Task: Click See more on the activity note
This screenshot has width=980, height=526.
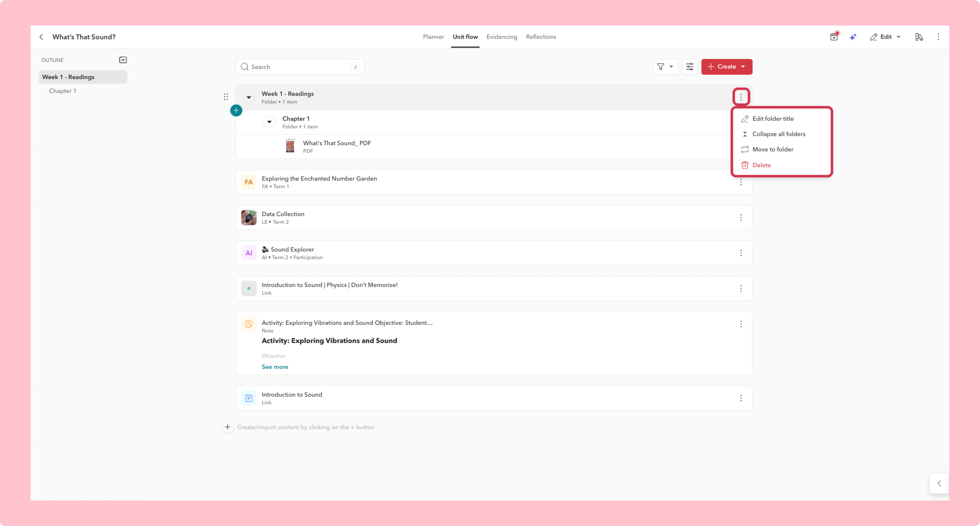Action: pyautogui.click(x=275, y=367)
